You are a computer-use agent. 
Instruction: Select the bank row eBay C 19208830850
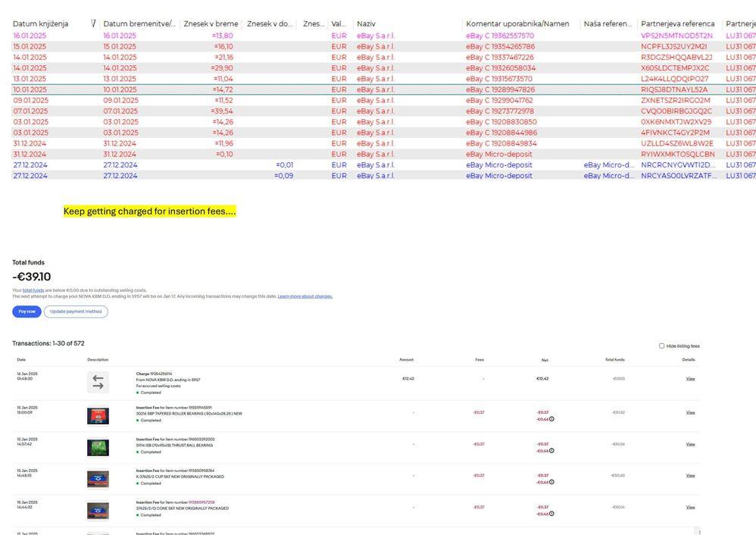[x=383, y=122]
